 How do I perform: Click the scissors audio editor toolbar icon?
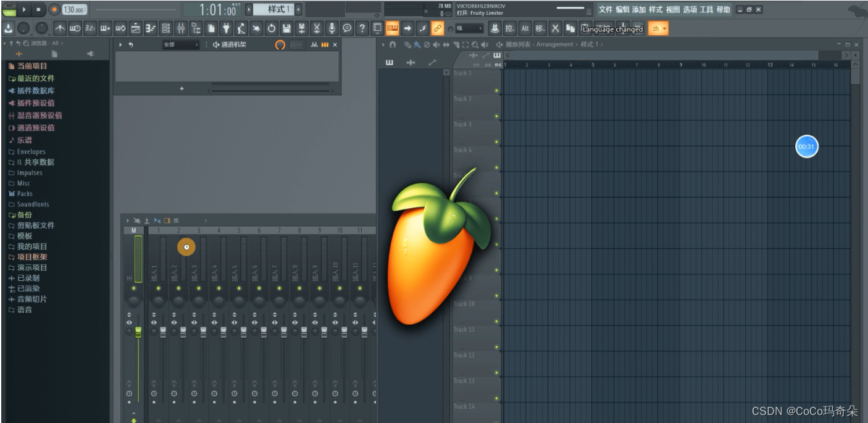[x=317, y=28]
